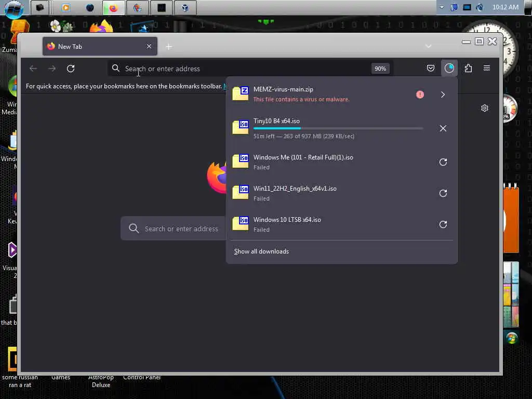Switch to Firefox taskbar button
The width and height of the screenshot is (532, 399).
pos(113,8)
